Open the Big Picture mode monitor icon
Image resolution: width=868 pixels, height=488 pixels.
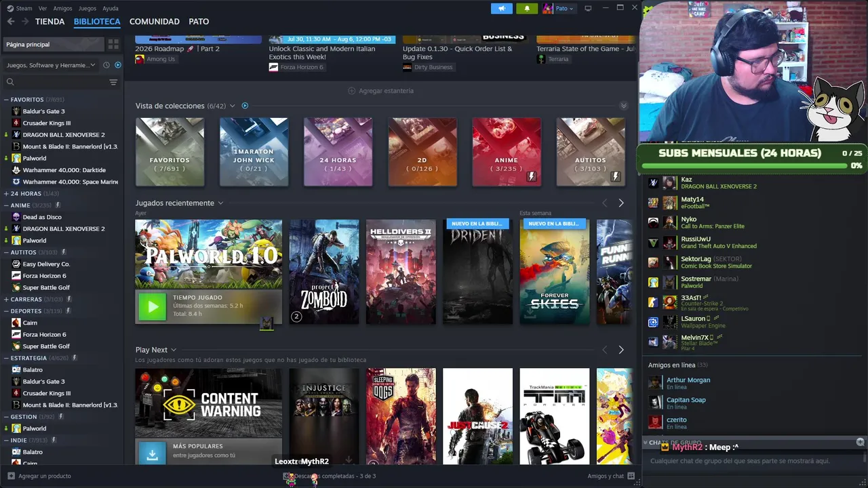coord(588,8)
